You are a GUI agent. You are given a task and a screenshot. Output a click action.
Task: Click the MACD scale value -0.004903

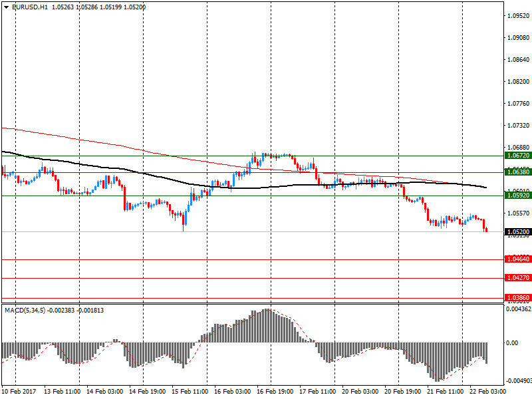pyautogui.click(x=519, y=380)
